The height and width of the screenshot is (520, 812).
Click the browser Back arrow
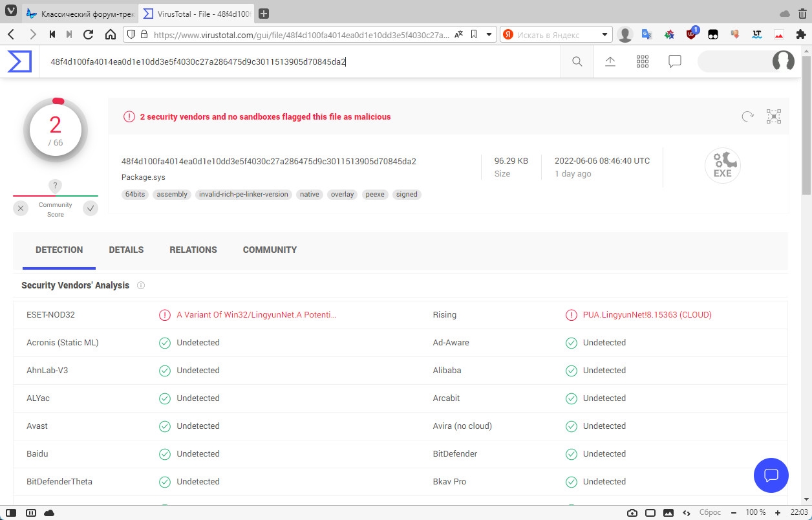click(x=11, y=34)
